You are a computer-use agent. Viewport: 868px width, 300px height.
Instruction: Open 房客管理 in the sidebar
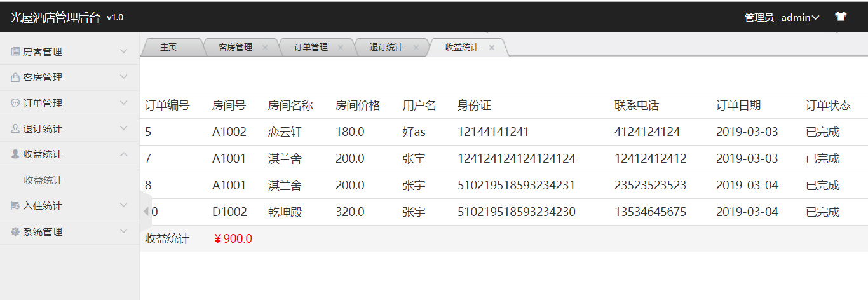tap(43, 52)
